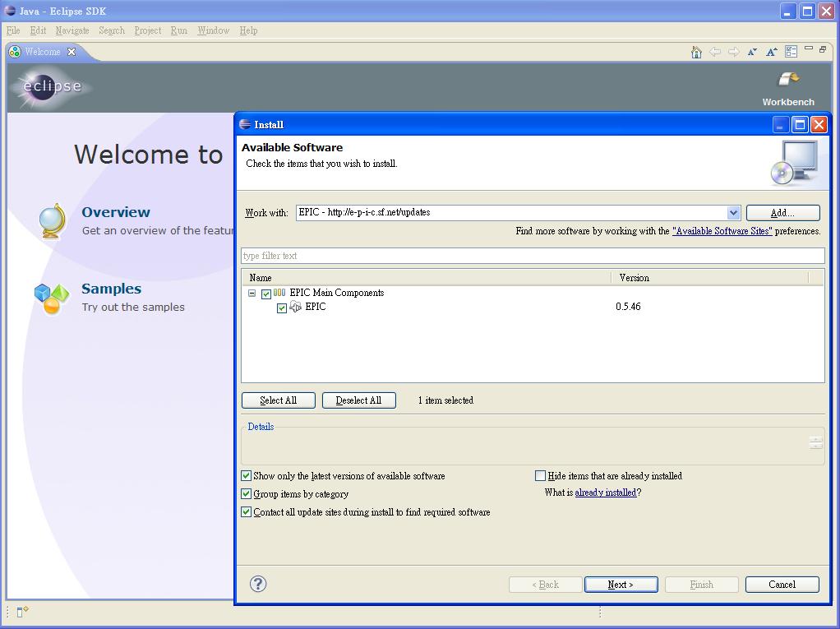Click the EPIC feature icon

point(294,307)
